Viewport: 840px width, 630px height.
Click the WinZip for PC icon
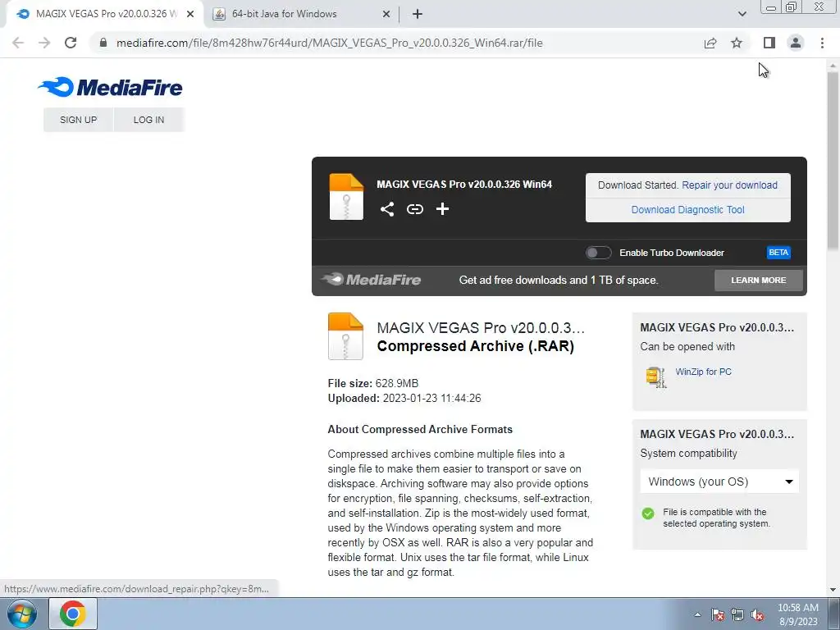click(655, 377)
